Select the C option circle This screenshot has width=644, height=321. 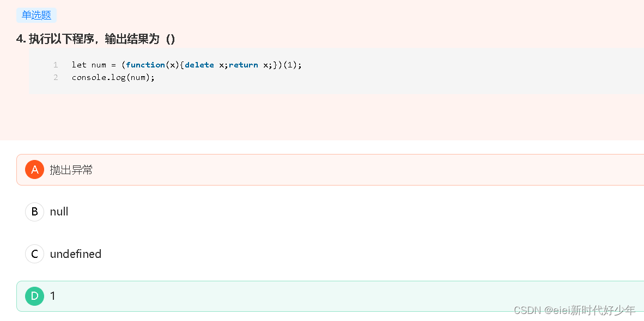(34, 254)
